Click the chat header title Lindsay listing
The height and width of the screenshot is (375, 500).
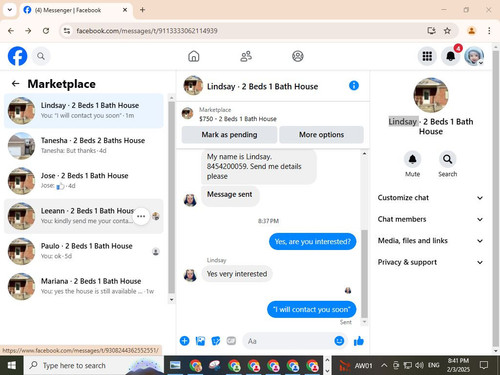pos(262,86)
